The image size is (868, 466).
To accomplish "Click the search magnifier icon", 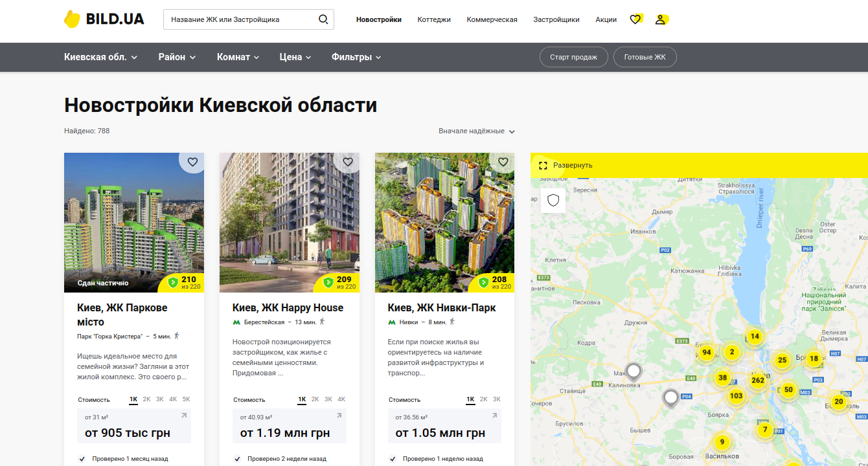I will 323,19.
